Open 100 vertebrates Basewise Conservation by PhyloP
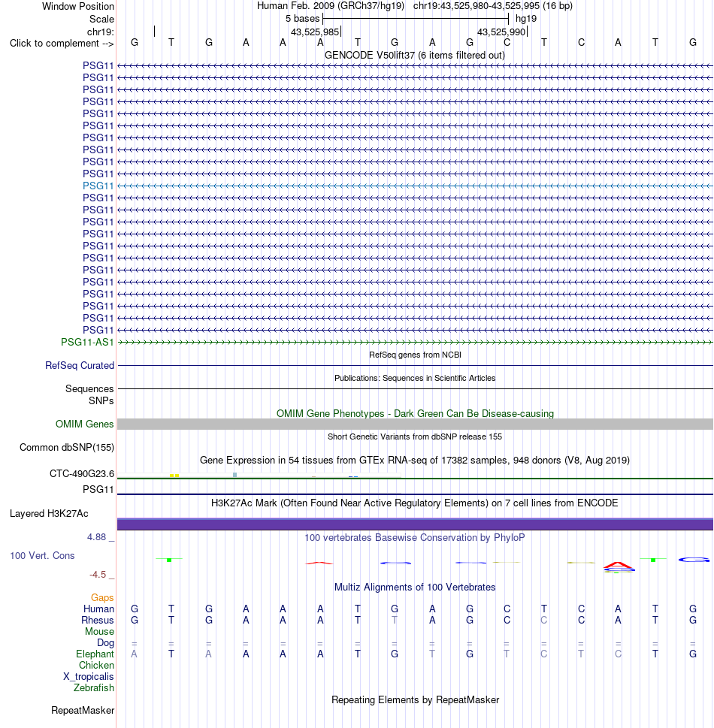 (415, 538)
